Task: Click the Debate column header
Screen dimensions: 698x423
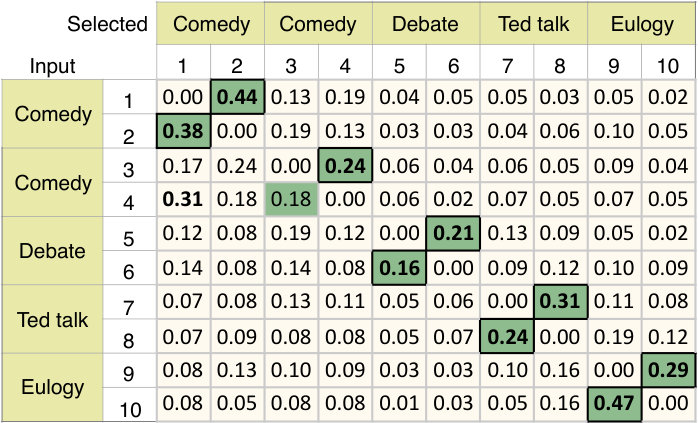Action: coord(426,23)
